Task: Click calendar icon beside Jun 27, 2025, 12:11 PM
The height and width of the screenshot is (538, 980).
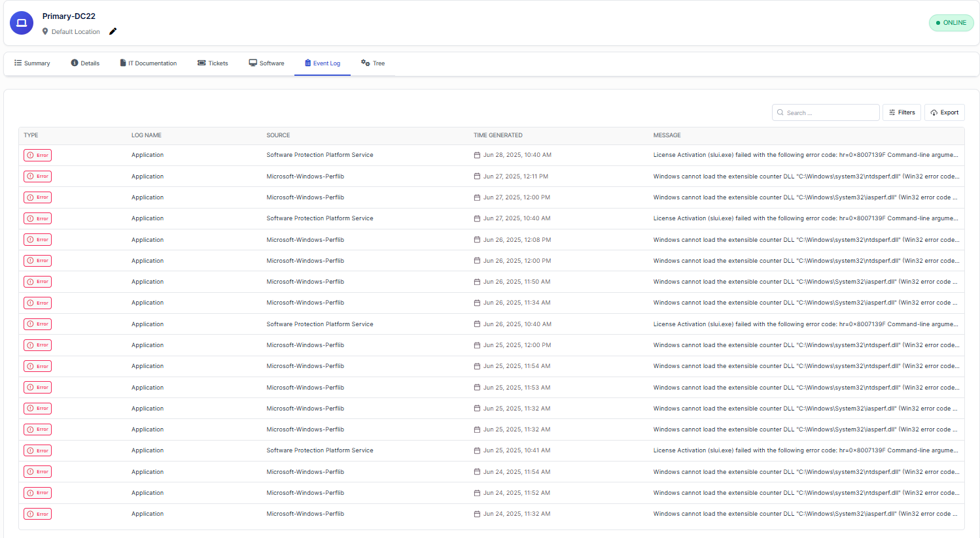Action: coord(477,177)
